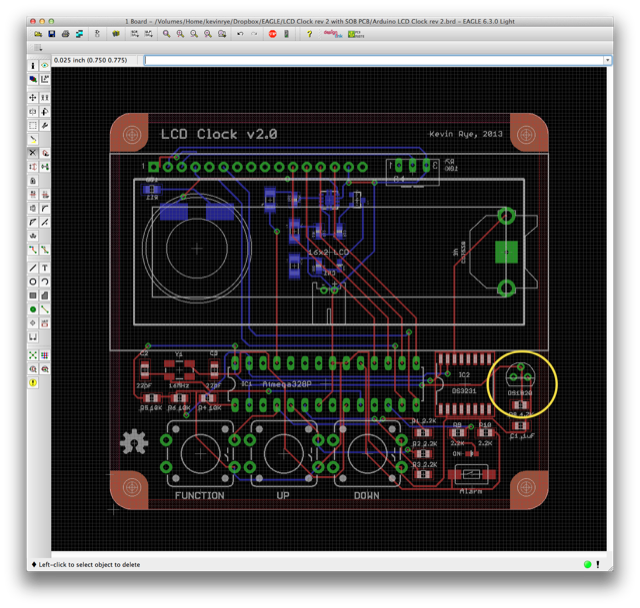
Task: Select the Circle tool
Action: pos(33,282)
